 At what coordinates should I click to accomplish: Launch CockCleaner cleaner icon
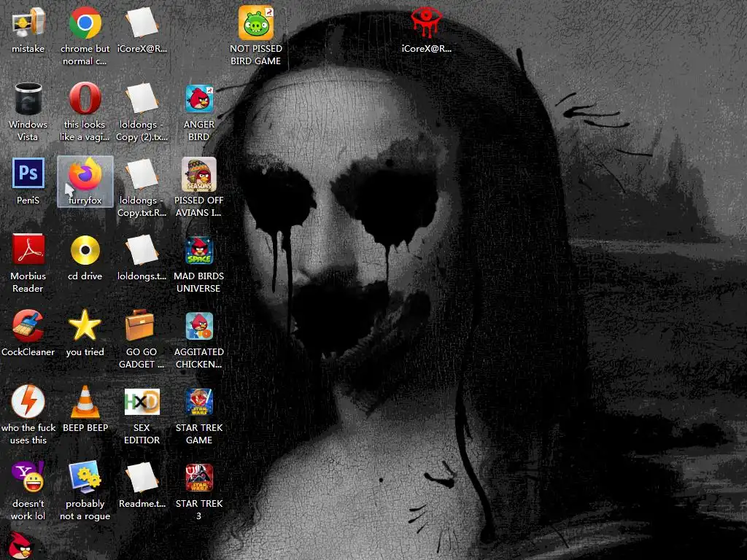click(x=28, y=326)
